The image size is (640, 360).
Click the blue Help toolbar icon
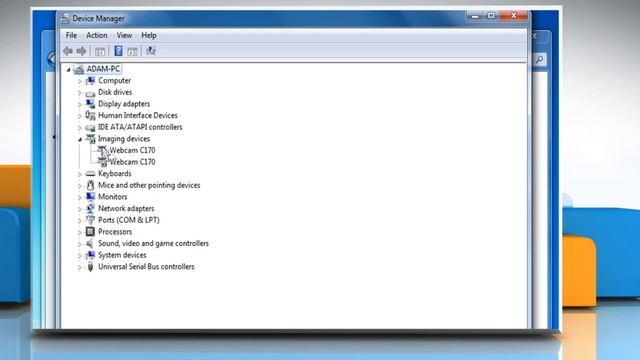(118, 51)
